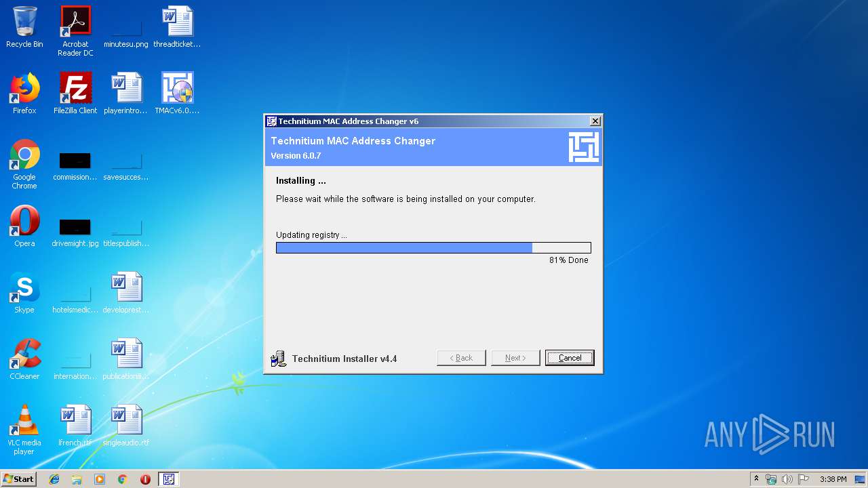Viewport: 868px width, 488px height.
Task: Click the 'Installing ...' heading text
Action: (301, 181)
